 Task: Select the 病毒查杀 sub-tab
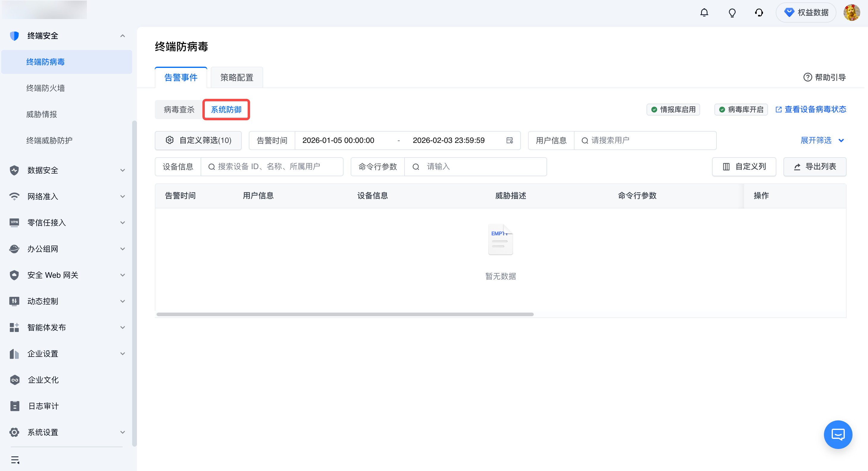pos(179,110)
